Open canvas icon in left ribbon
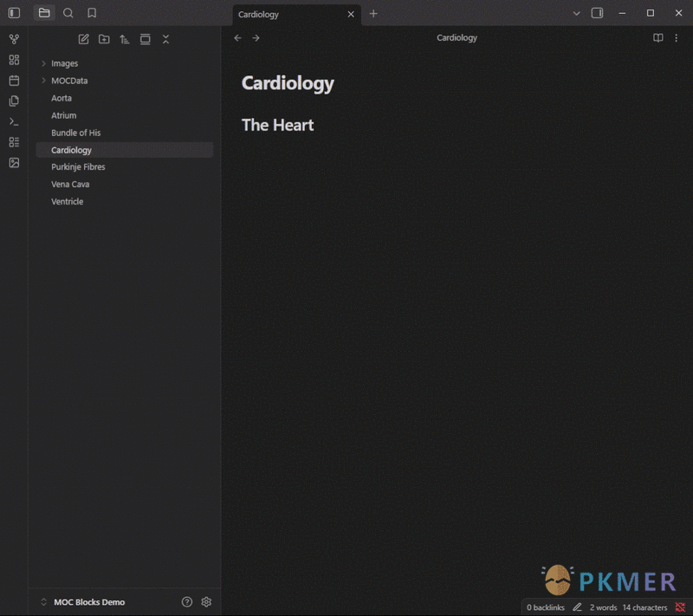The image size is (693, 616). point(14,60)
